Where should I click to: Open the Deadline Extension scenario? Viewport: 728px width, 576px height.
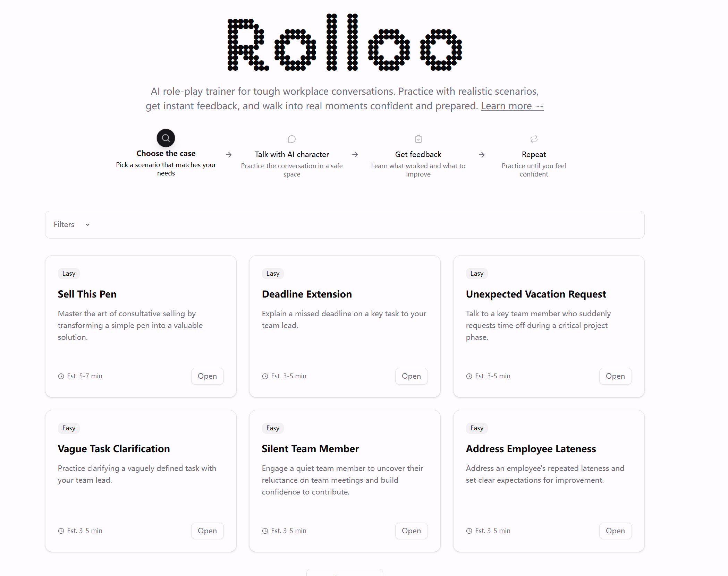(411, 376)
